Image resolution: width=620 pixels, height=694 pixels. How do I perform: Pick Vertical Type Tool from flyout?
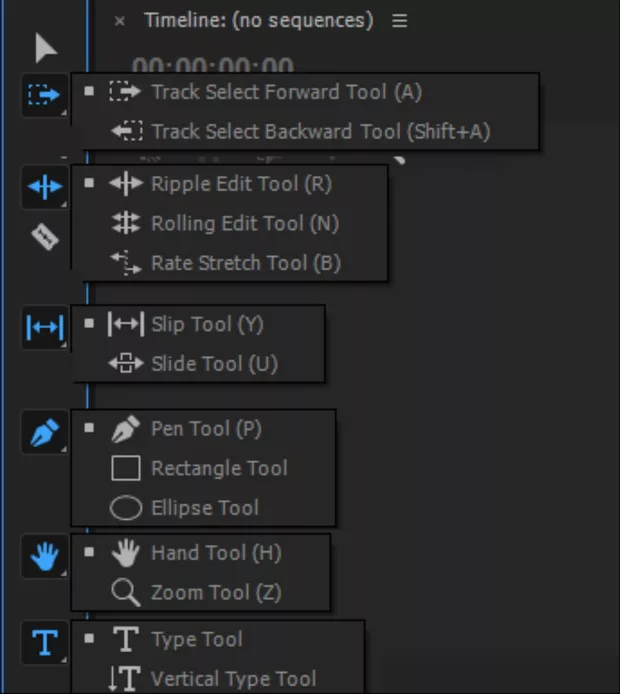(233, 679)
